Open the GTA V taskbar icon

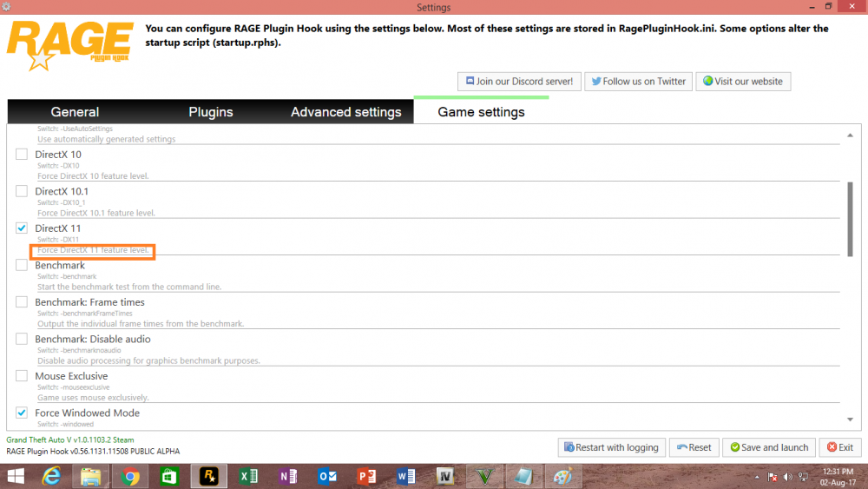pos(484,476)
